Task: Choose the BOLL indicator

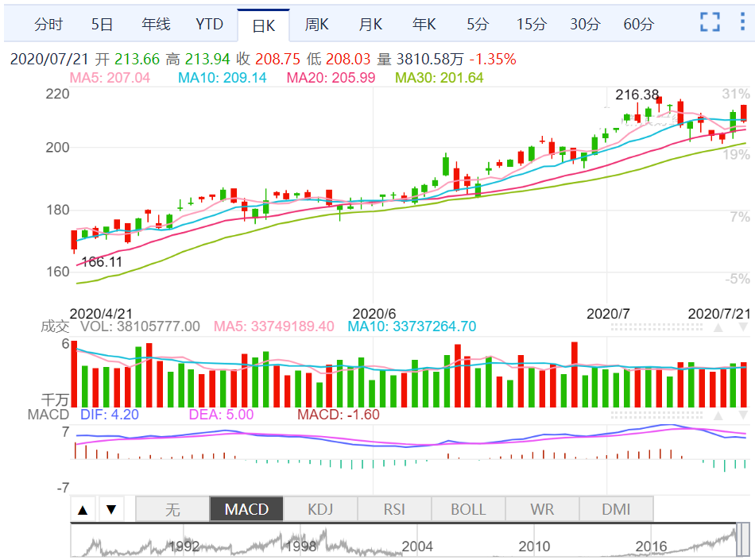Action: [x=468, y=509]
